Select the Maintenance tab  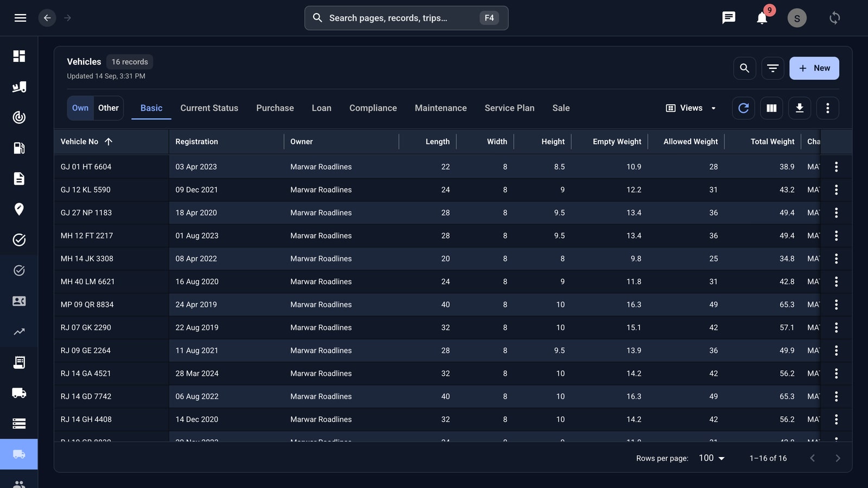(441, 108)
